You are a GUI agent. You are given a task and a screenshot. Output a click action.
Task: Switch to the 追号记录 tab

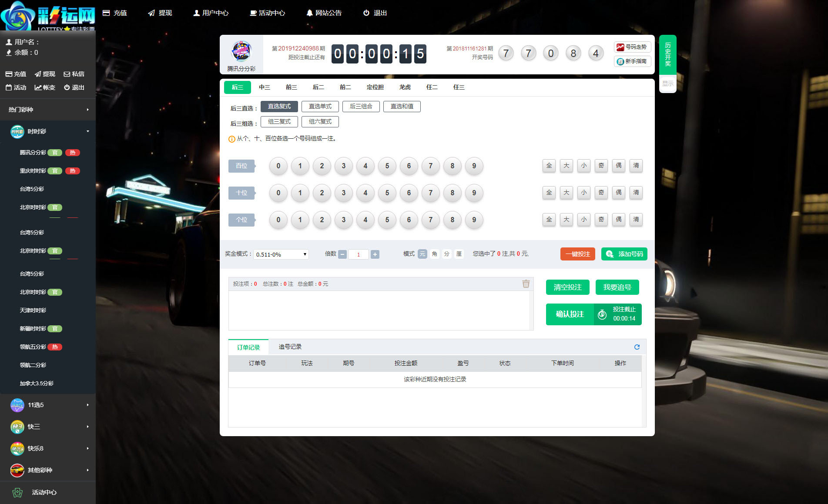290,347
